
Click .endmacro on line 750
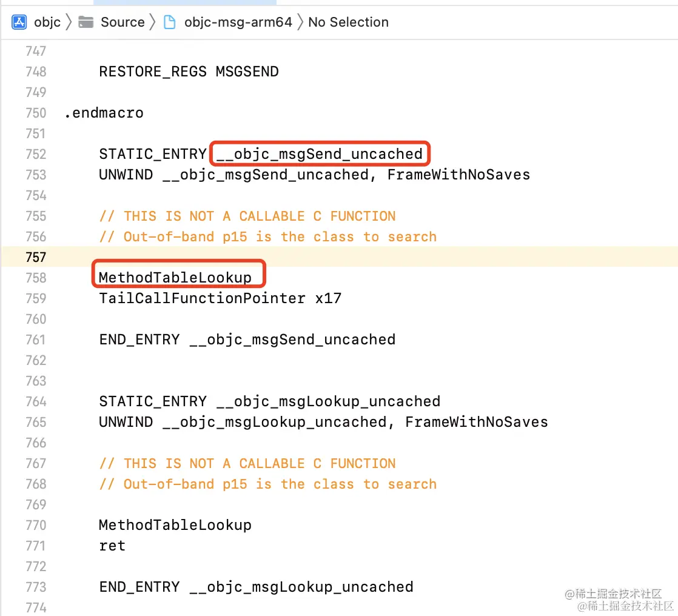pos(104,113)
